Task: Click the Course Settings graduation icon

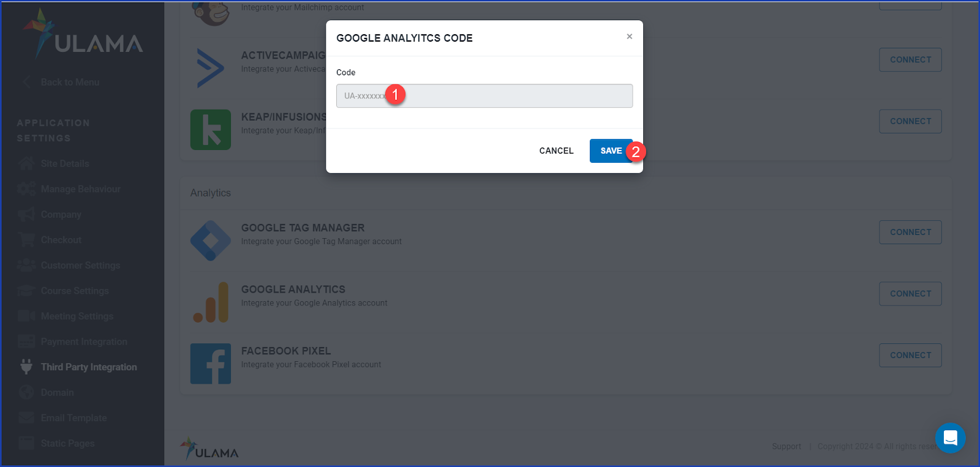Action: 26,291
